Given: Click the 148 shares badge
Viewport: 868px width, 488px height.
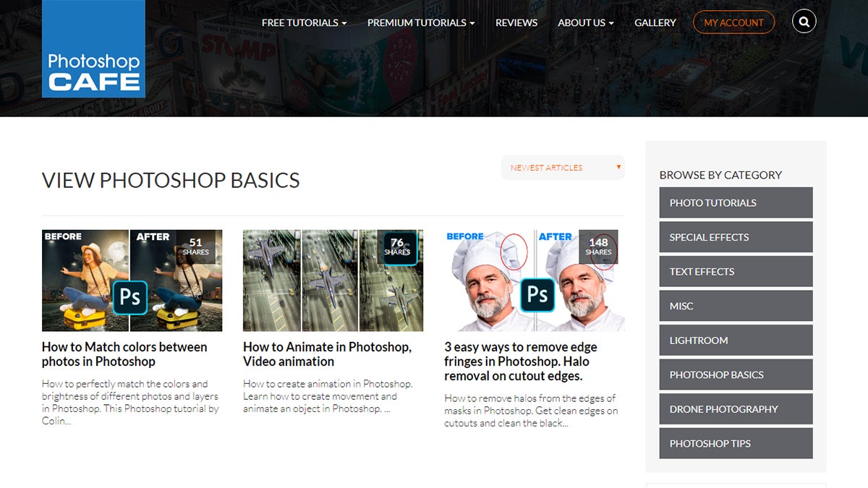Looking at the screenshot, I should click(598, 247).
